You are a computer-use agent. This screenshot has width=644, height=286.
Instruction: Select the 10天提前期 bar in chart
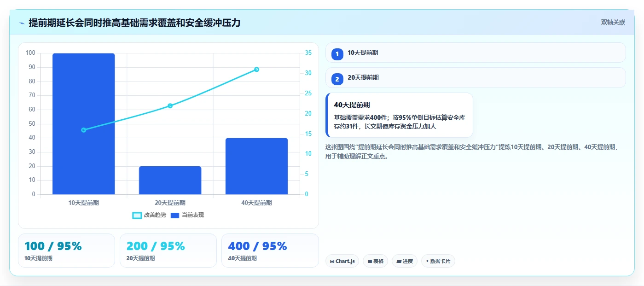(83, 124)
